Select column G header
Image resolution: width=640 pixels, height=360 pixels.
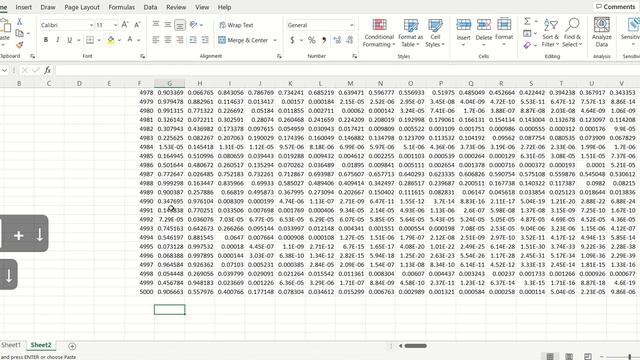169,83
